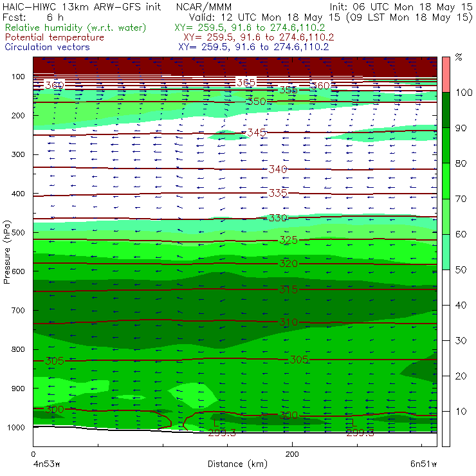Click the '50' colorbar scale label

(x=461, y=270)
